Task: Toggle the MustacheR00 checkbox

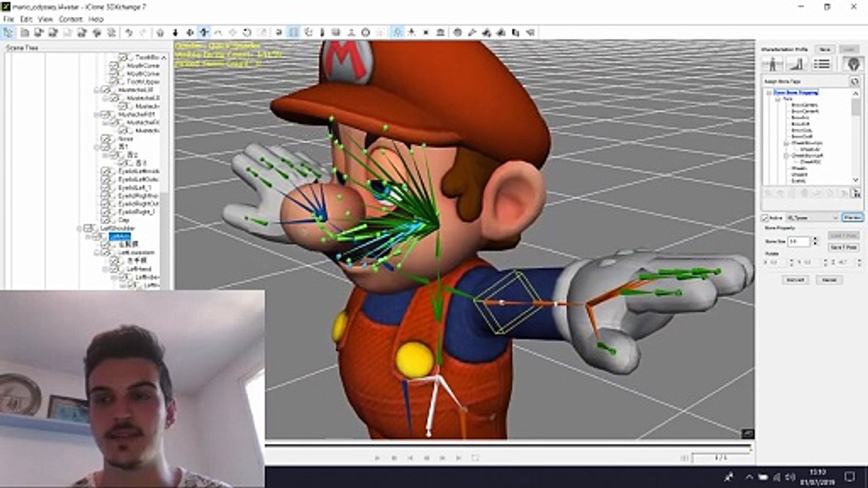Action: tap(106, 115)
